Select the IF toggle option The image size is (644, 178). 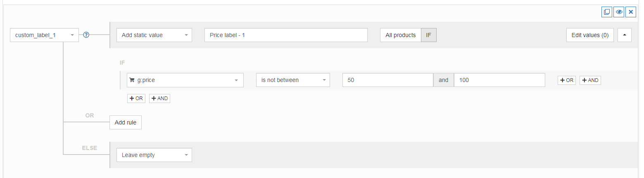[428, 35]
